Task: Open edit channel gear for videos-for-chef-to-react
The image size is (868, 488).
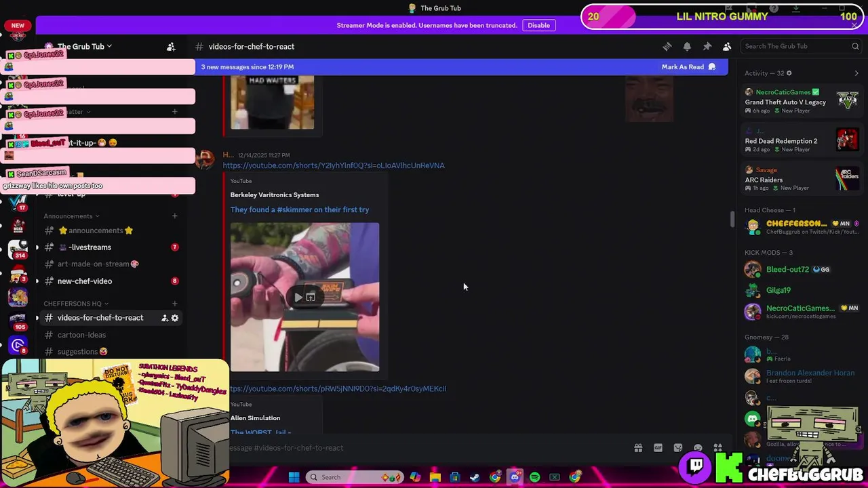Action: (175, 318)
